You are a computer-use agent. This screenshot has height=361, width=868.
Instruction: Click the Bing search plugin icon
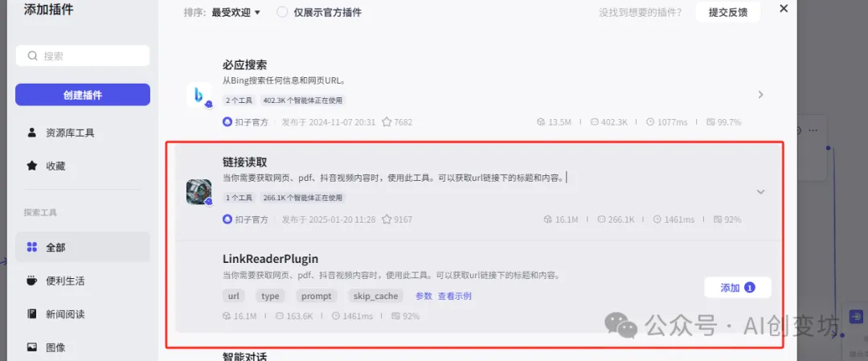tap(199, 95)
